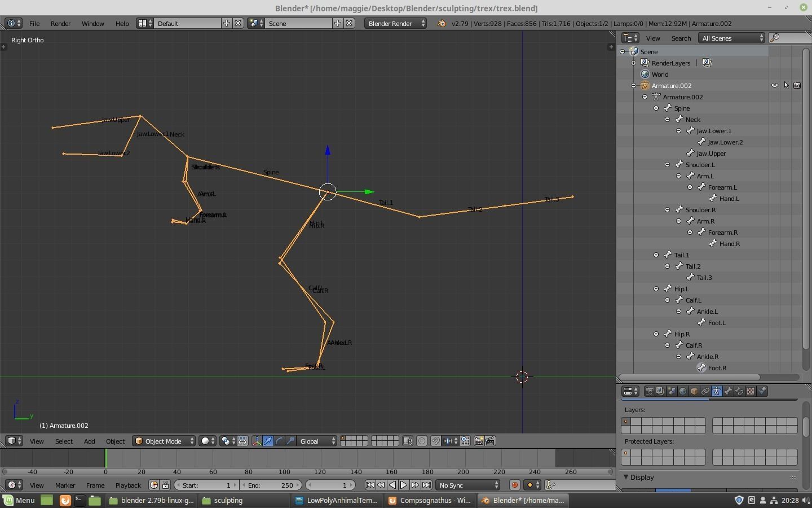Open the Bone properties tab

pos(728,391)
